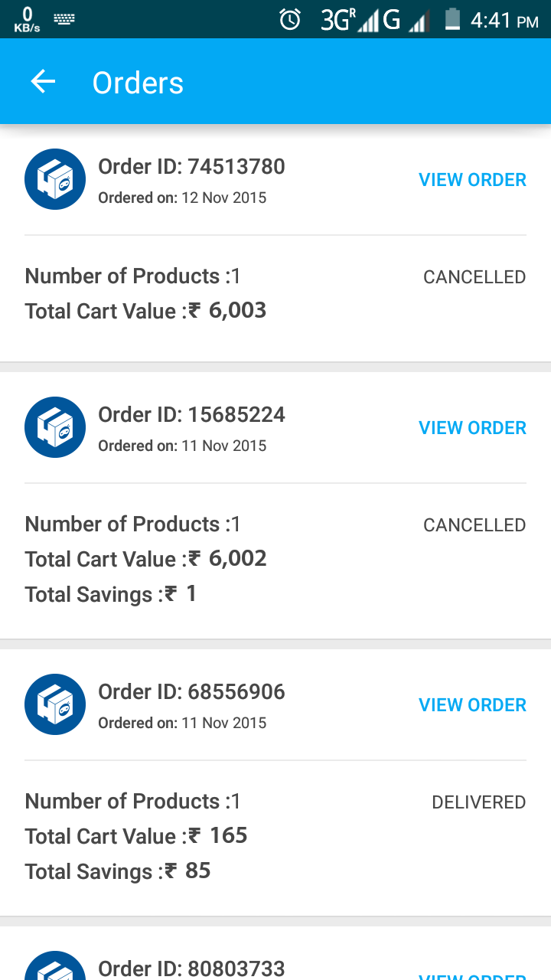Image resolution: width=551 pixels, height=980 pixels.
Task: Tap Total Savings ₹ 85 line
Action: [118, 871]
